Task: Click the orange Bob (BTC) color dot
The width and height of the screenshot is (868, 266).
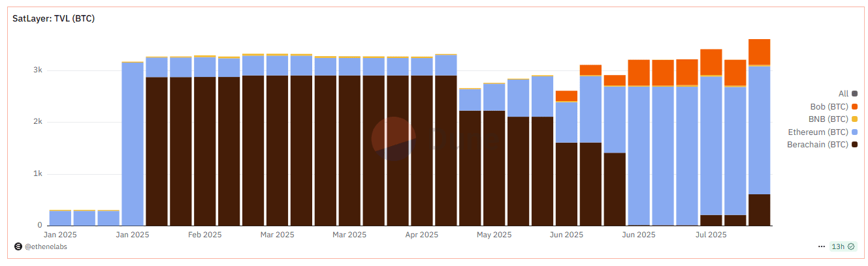Action: click(854, 107)
